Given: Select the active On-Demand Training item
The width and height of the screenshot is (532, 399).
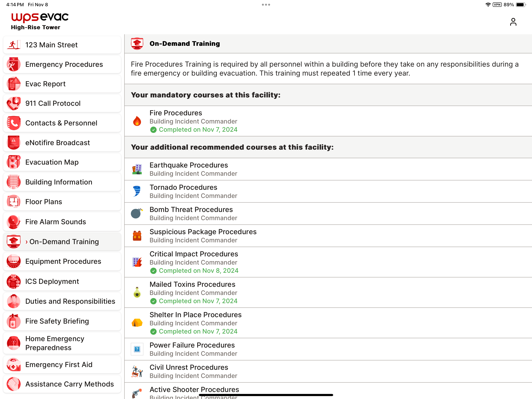Looking at the screenshot, I should point(62,242).
